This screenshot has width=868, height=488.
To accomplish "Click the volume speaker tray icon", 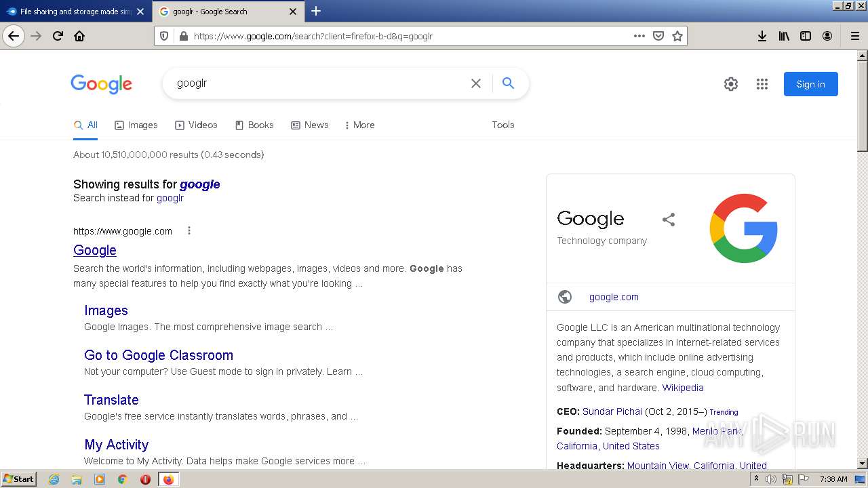I will click(x=771, y=479).
